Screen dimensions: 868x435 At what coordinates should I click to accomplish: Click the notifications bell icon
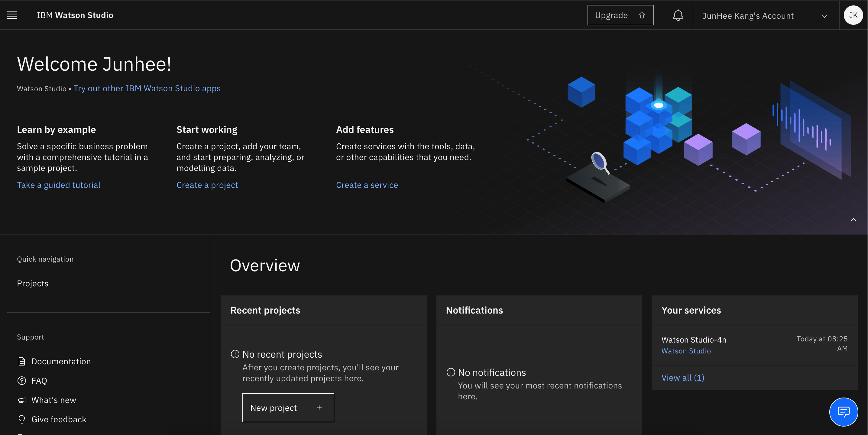point(678,15)
